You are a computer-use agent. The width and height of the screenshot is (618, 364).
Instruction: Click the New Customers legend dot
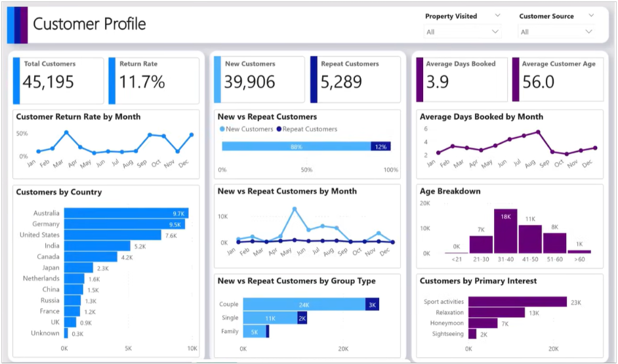222,129
